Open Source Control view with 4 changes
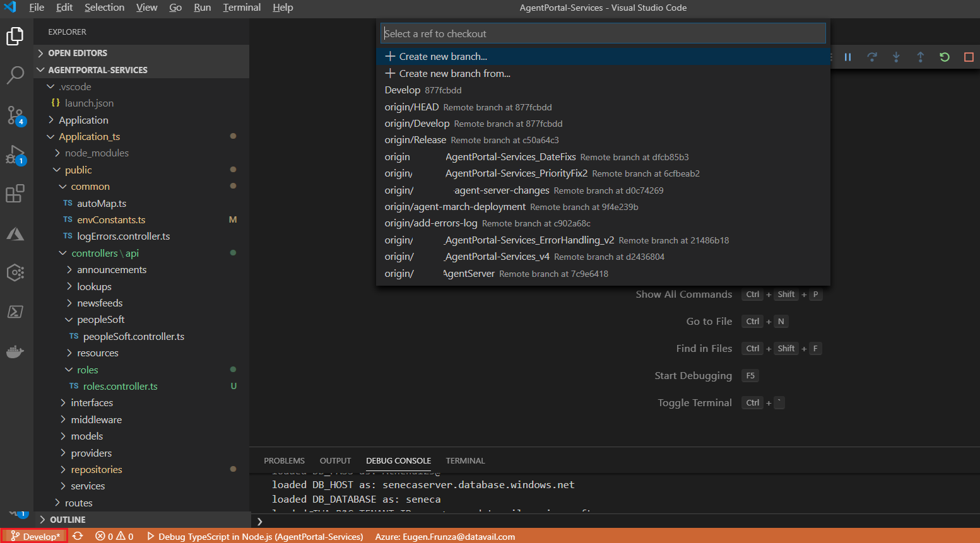The height and width of the screenshot is (543, 980). pyautogui.click(x=16, y=115)
